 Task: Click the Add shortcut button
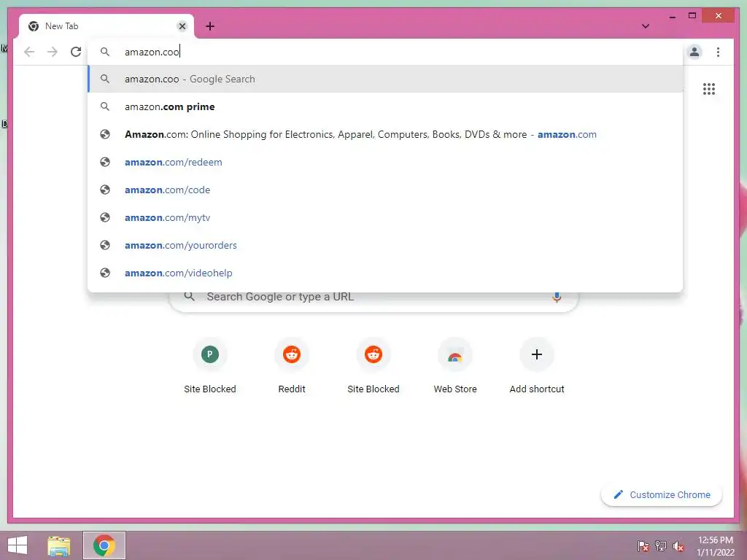pyautogui.click(x=537, y=367)
